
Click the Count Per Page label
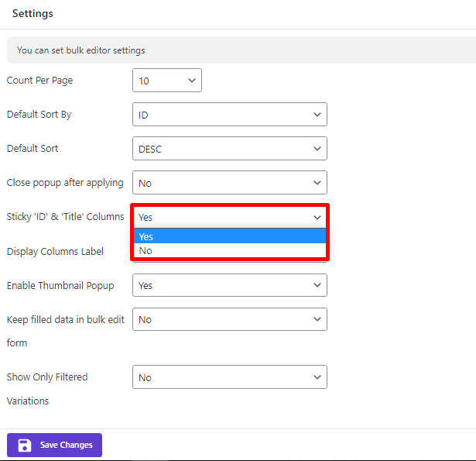point(40,81)
